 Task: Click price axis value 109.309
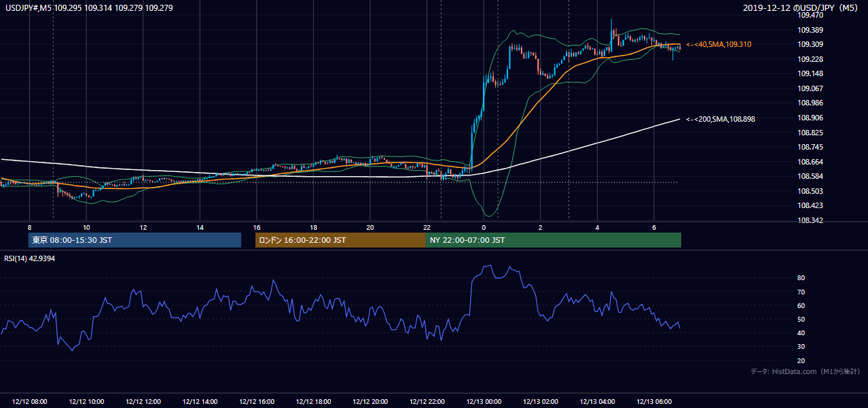click(x=810, y=44)
